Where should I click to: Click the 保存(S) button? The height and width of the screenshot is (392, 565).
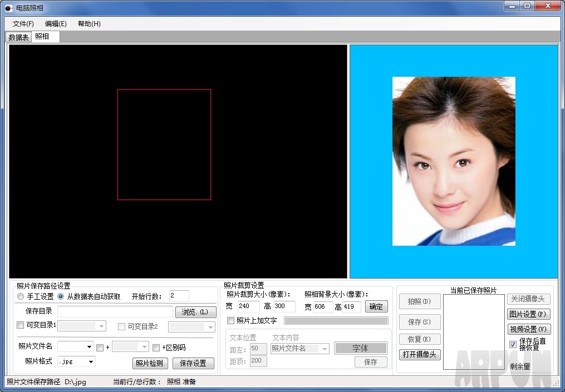coord(419,322)
